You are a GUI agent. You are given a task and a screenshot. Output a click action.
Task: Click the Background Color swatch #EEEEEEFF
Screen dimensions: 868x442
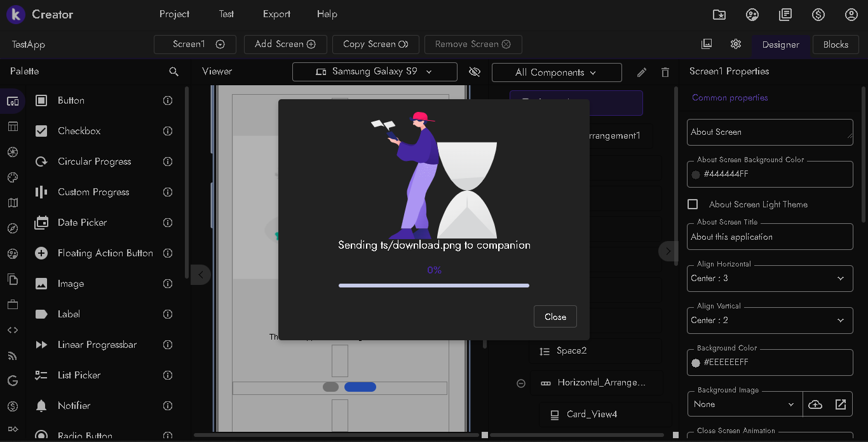pos(696,363)
